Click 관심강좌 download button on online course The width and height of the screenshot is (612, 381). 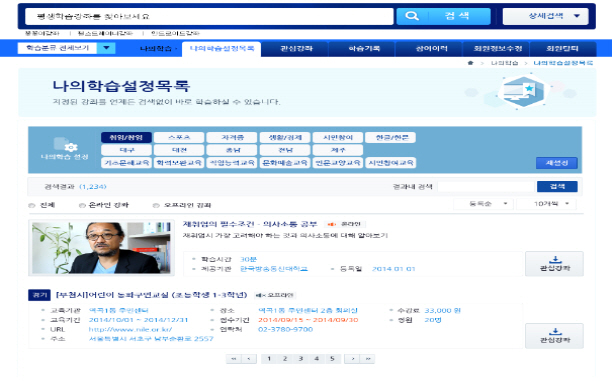click(555, 264)
